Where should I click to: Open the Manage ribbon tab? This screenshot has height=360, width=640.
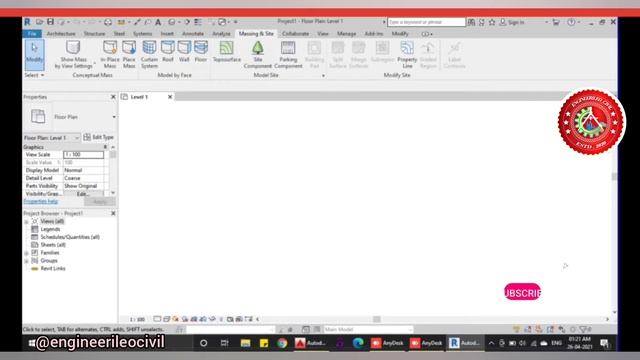point(347,33)
